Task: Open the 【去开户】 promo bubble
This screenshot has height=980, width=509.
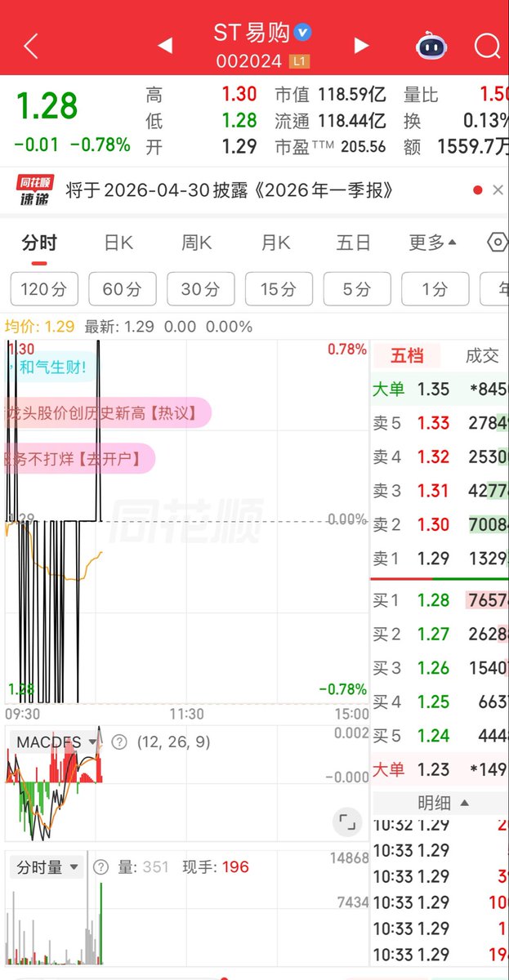Action: pyautogui.click(x=79, y=458)
